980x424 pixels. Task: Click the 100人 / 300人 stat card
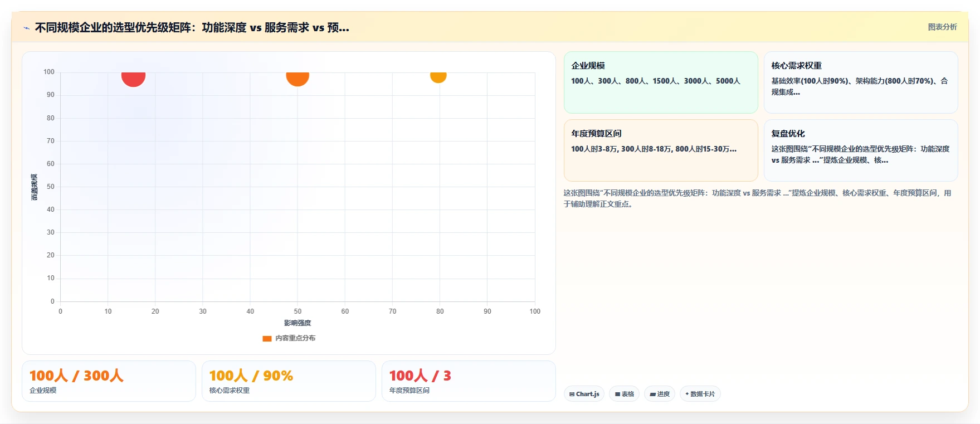click(x=109, y=381)
